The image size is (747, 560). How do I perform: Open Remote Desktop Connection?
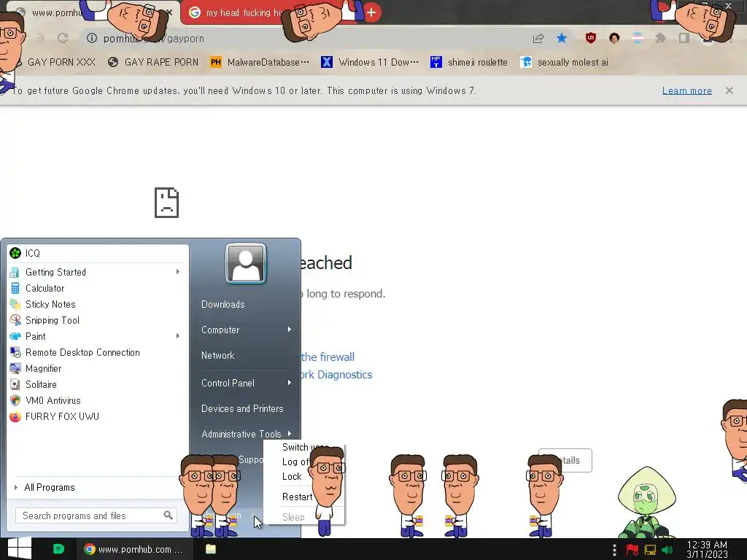coord(98,352)
